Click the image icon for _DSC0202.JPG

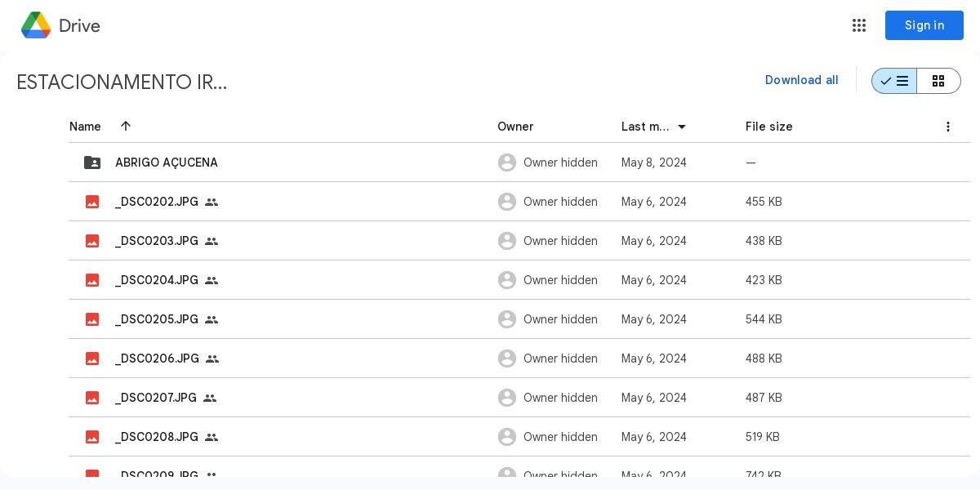92,202
